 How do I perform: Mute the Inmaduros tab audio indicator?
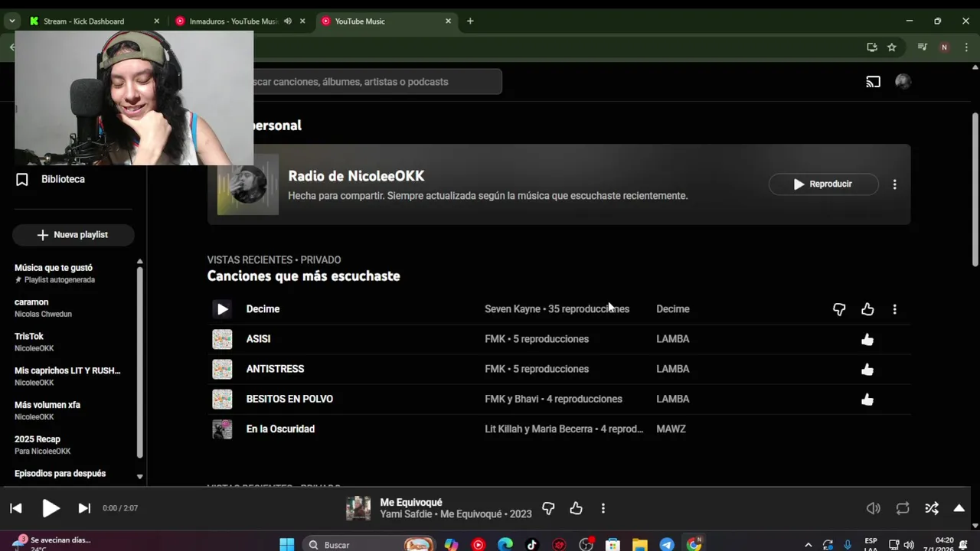coord(288,21)
